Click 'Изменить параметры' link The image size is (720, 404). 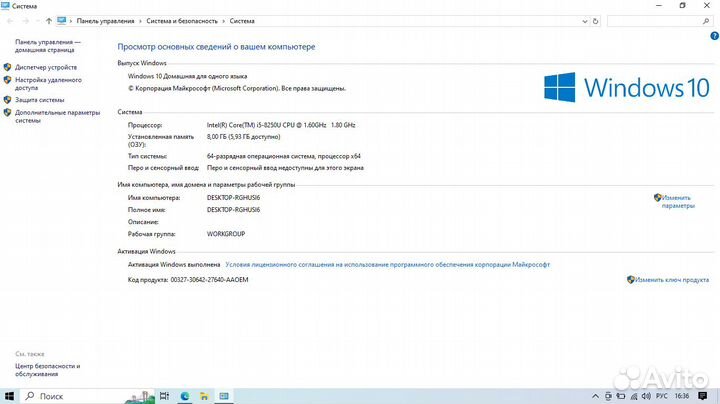[676, 201]
